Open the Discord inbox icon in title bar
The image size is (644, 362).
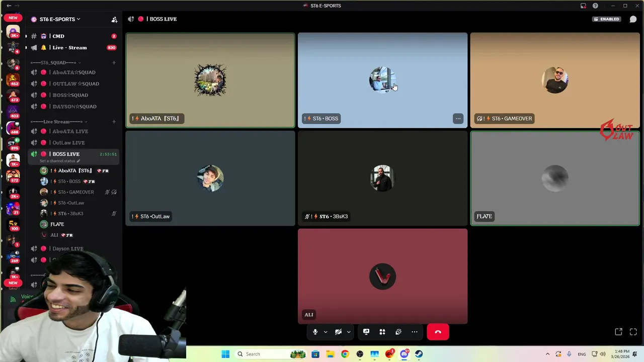583,6
